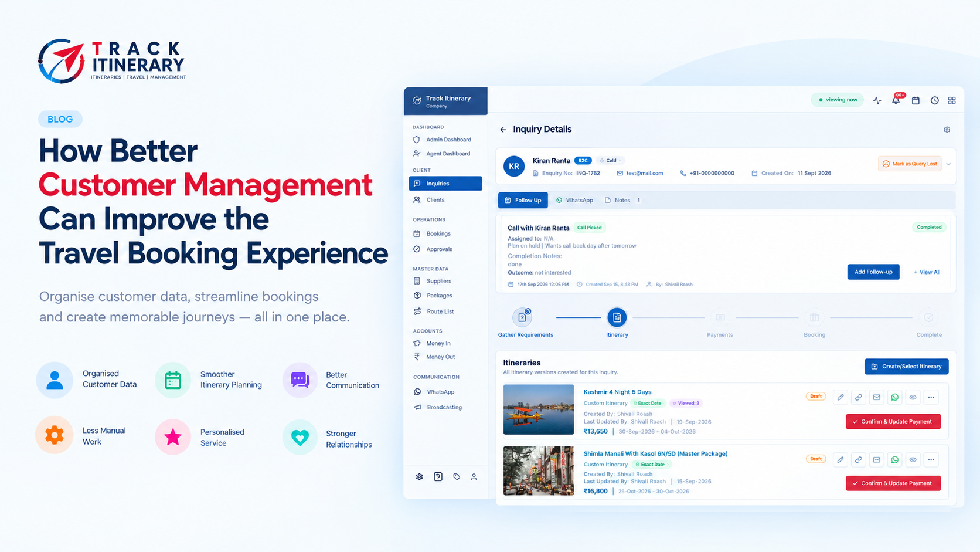Open the apps grid icon in header

click(x=952, y=100)
